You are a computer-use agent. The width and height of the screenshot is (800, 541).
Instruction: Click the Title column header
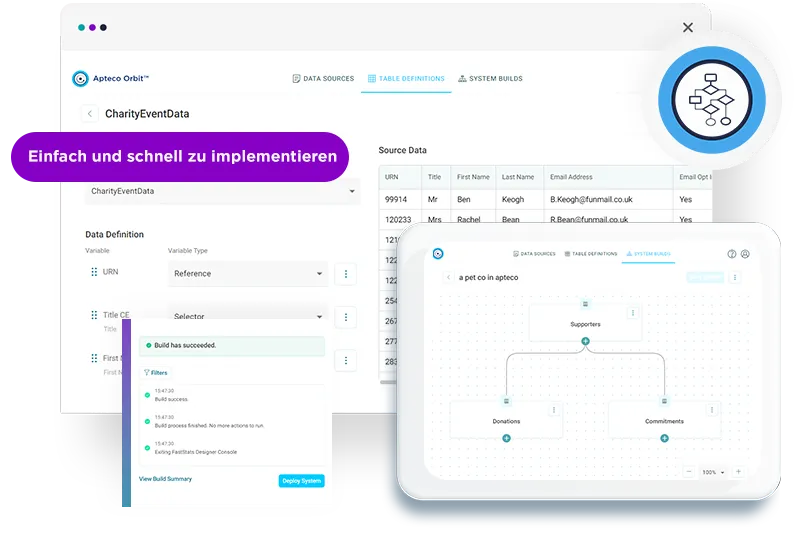[434, 177]
